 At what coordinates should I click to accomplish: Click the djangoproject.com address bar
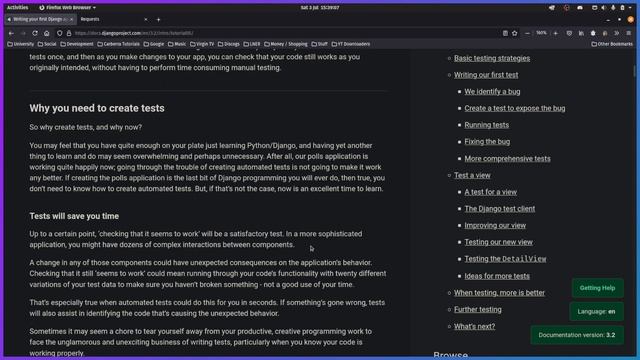click(282, 33)
